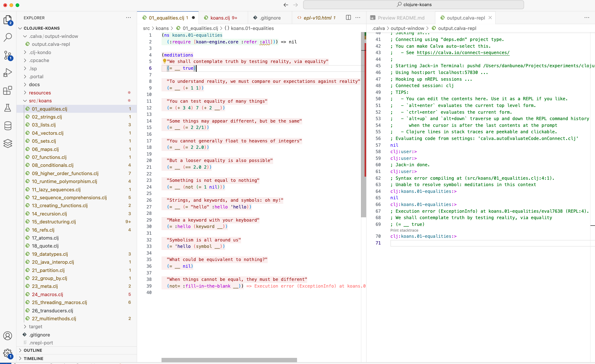This screenshot has width=595, height=364.
Task: Open the Testing flask icon view
Action: coord(8,108)
